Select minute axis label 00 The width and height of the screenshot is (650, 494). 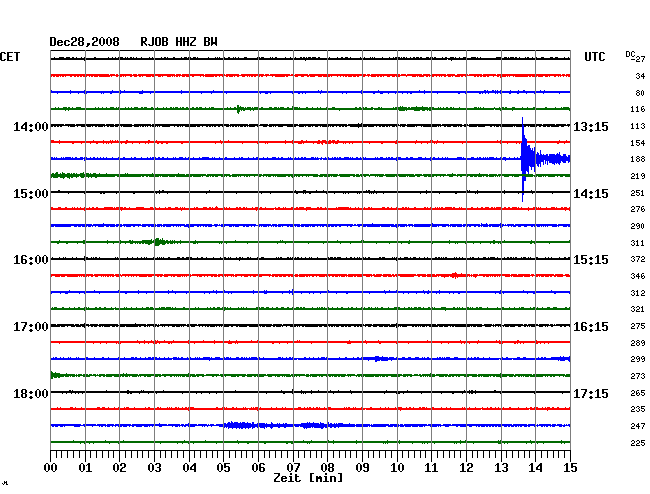point(51,467)
